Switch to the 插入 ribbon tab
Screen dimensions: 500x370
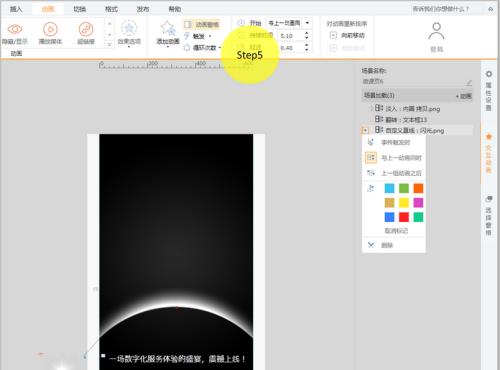click(16, 9)
